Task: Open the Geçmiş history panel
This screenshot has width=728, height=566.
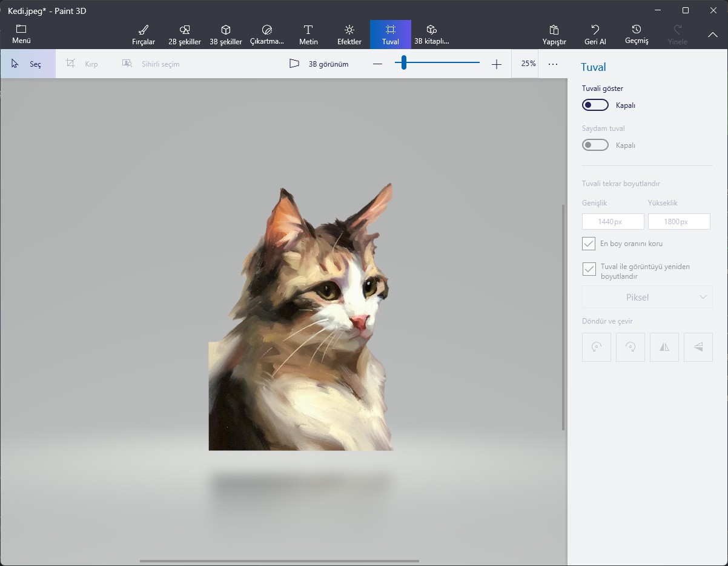Action: [637, 35]
